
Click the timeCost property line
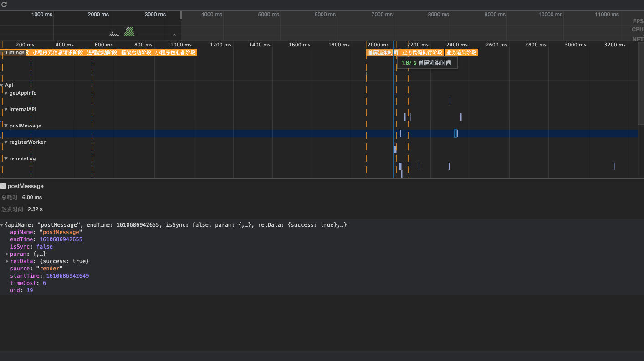pos(28,283)
